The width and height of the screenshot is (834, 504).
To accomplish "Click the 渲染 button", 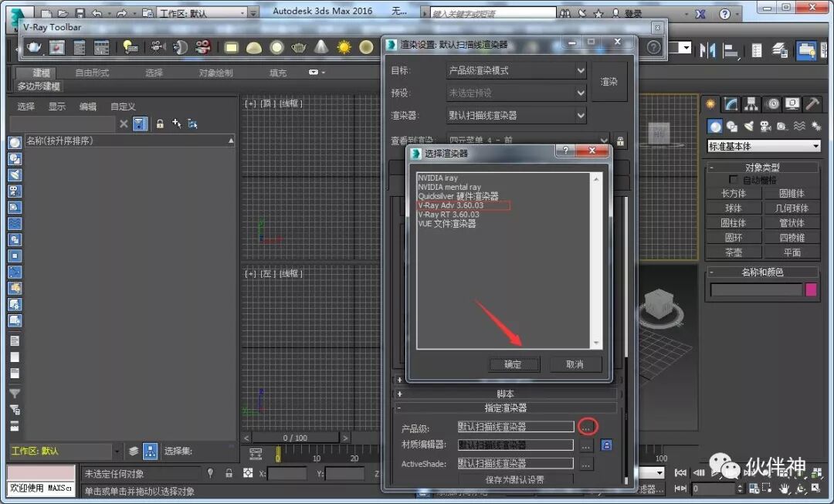I will pos(609,81).
